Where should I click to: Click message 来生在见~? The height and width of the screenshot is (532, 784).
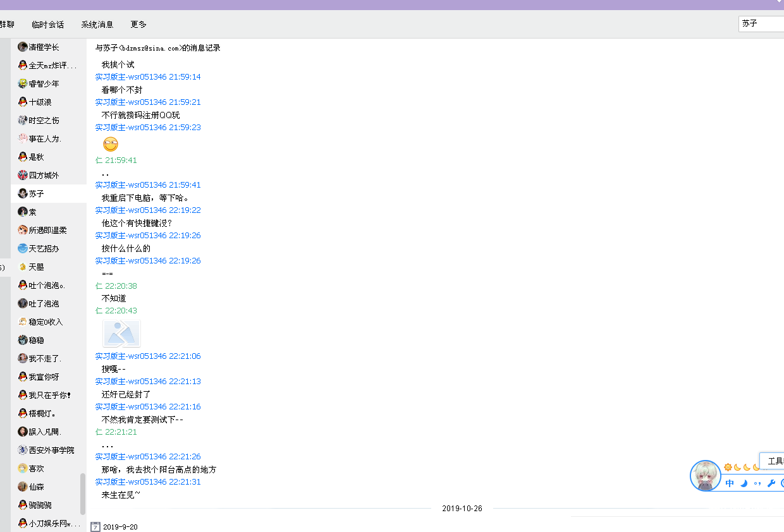(121, 495)
